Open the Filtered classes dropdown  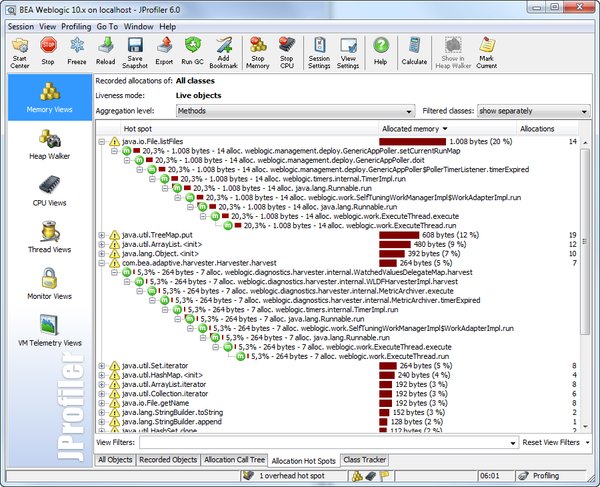click(x=533, y=111)
